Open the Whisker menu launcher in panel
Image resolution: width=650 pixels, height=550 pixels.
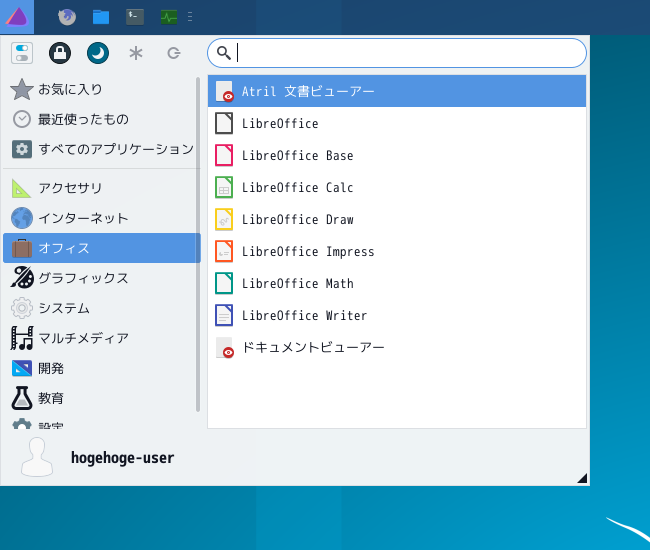(x=17, y=17)
